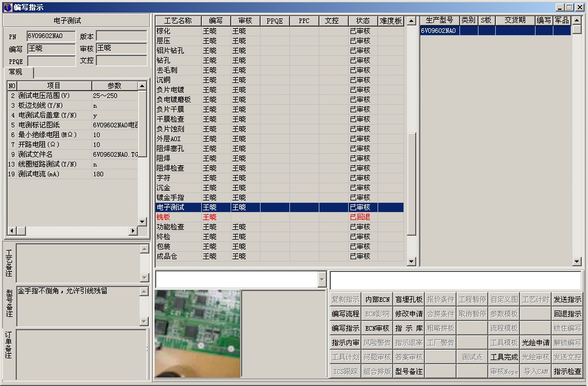
Task: Open the 盲埋孔板 function
Action: click(x=409, y=300)
